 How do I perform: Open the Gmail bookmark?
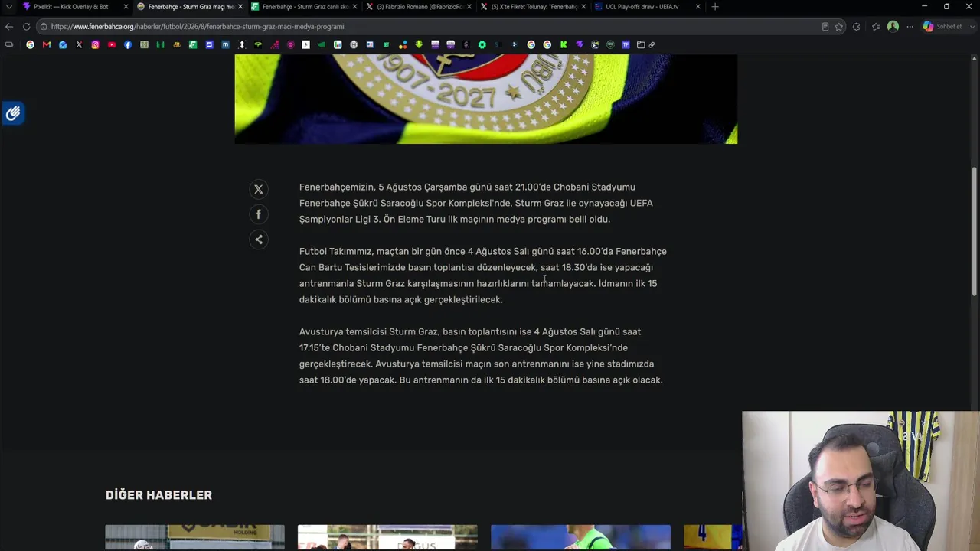[47, 44]
